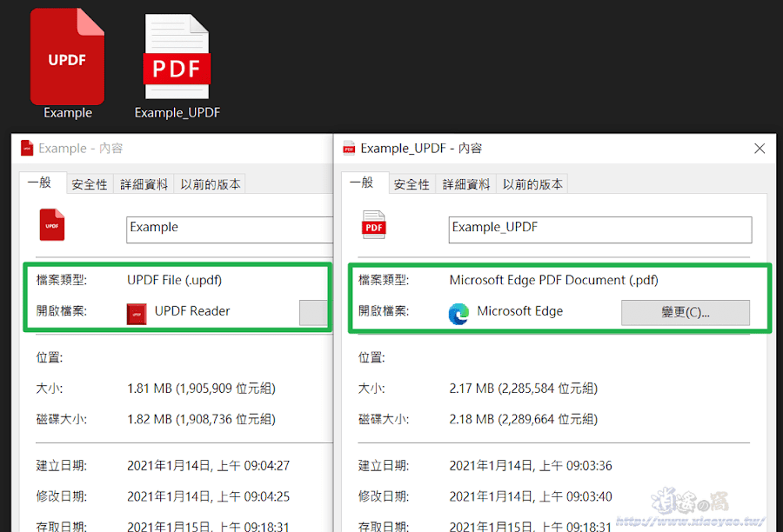This screenshot has height=532, width=783.
Task: Click the 2.17 MB (2,285,584 位元組) size value
Action: pos(524,389)
